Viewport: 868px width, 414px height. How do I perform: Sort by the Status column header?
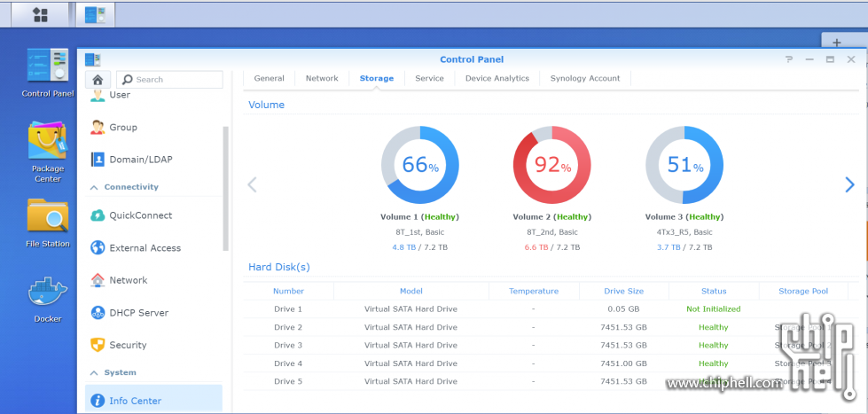[x=714, y=291]
